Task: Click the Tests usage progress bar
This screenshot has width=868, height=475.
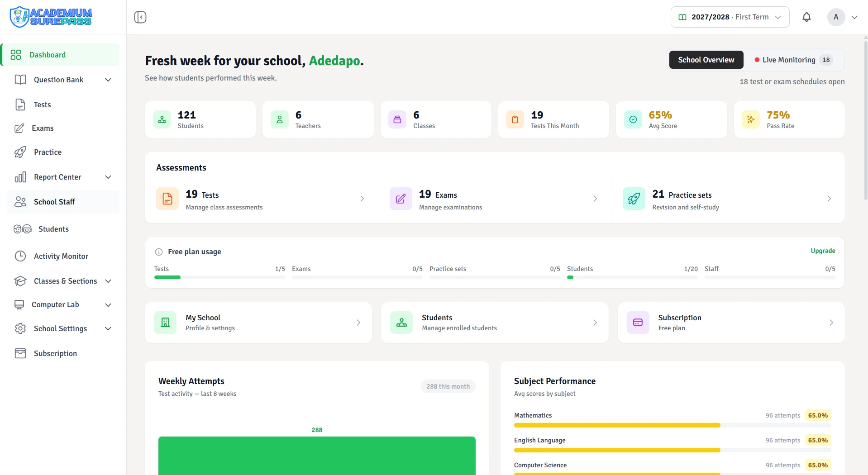Action: [x=219, y=277]
